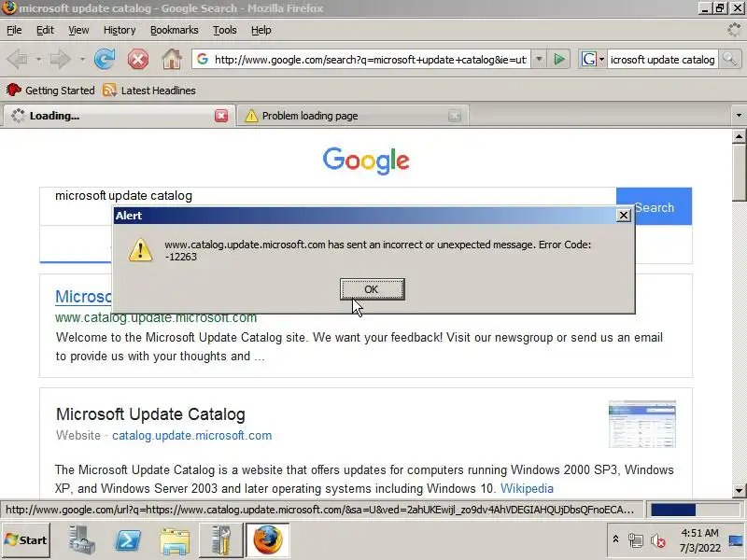Open Server Manager from taskbar
The image size is (747, 560).
coord(82,540)
